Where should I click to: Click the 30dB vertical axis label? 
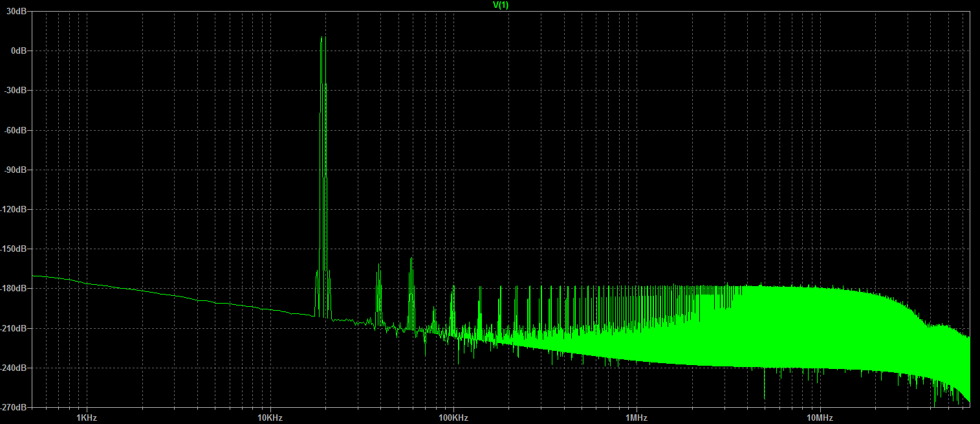pos(16,12)
